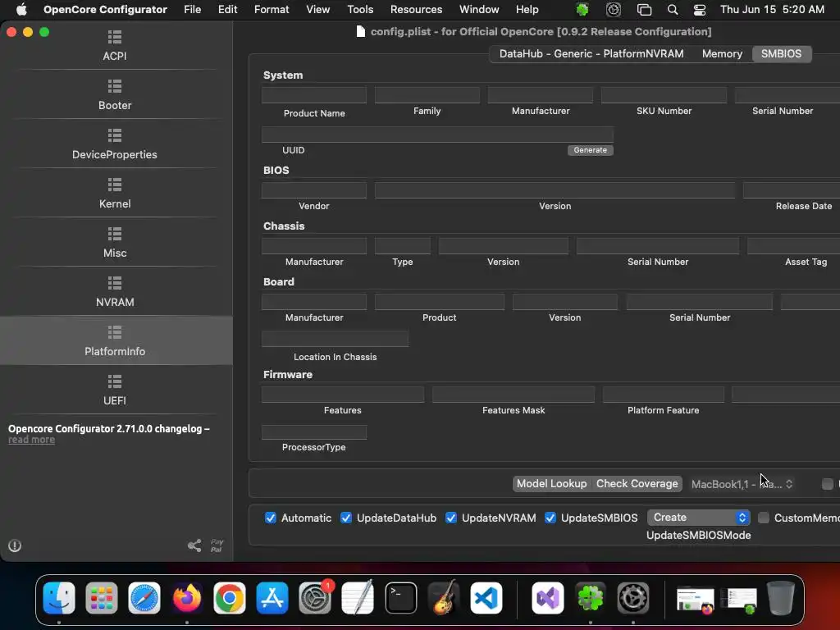Enable the CustomMemory checkbox

764,518
